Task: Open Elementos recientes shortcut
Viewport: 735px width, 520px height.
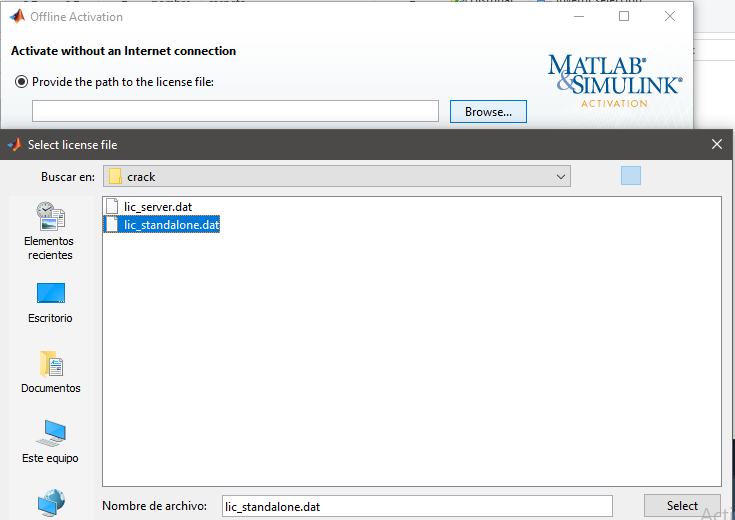Action: point(50,231)
